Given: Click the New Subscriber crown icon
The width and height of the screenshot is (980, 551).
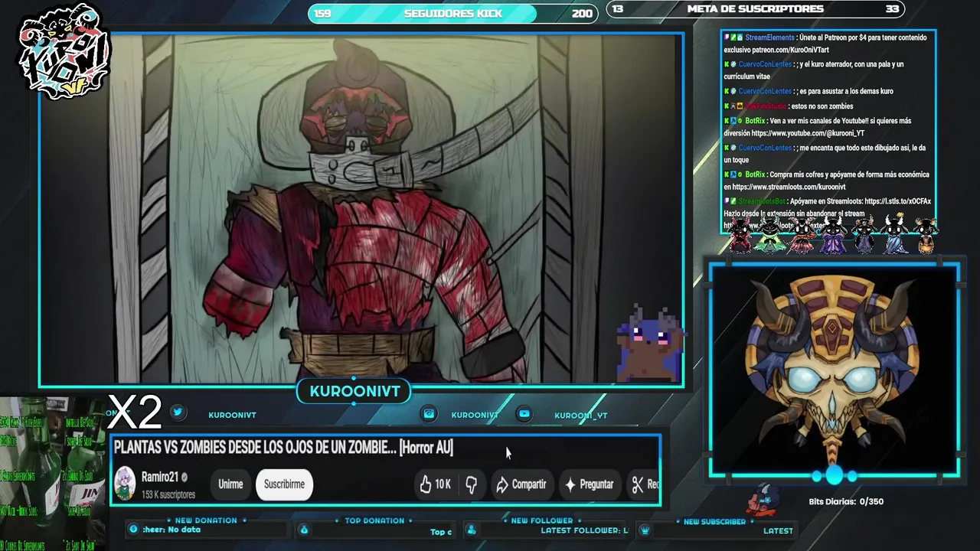Looking at the screenshot, I should pos(645,530).
